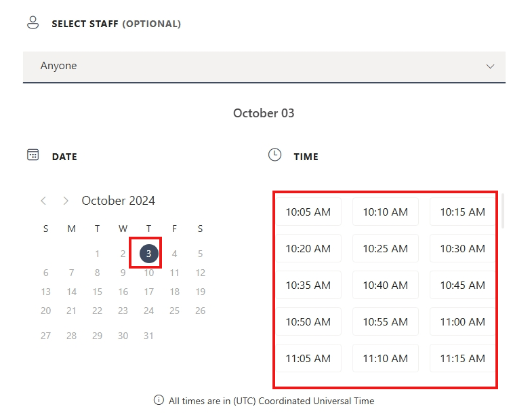This screenshot has width=532, height=413.
Task: Select October 20 on the calendar
Action: [46, 311]
